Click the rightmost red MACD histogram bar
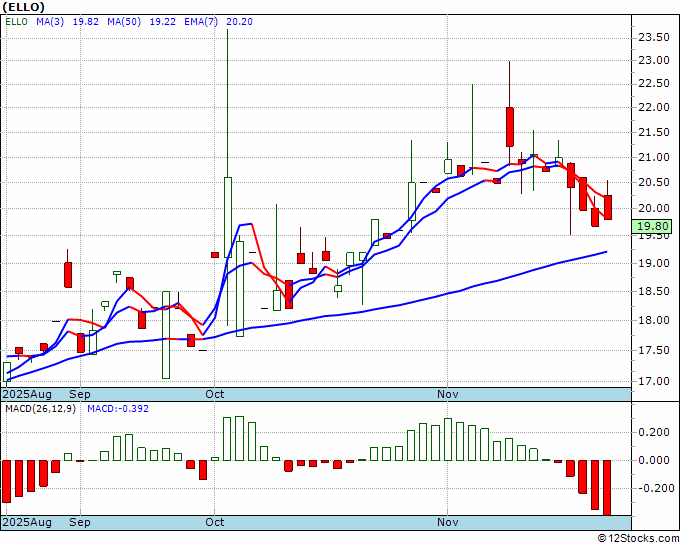The image size is (680, 546). (607, 487)
